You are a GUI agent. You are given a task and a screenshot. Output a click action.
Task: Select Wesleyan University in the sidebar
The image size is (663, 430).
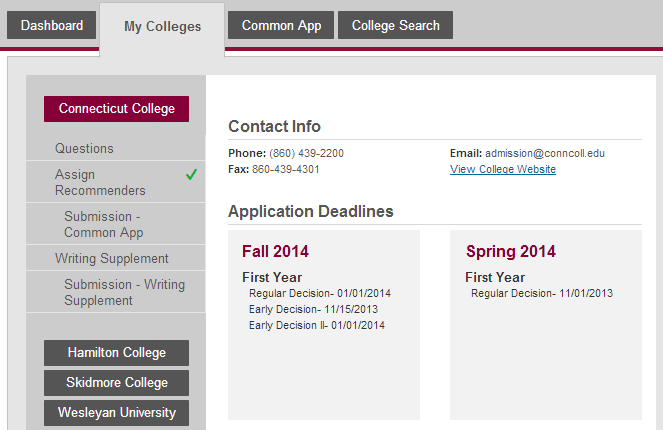(117, 413)
